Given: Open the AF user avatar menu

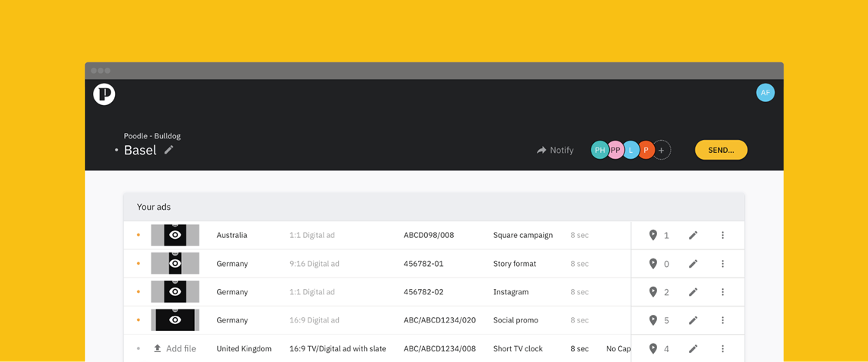Looking at the screenshot, I should [x=765, y=93].
